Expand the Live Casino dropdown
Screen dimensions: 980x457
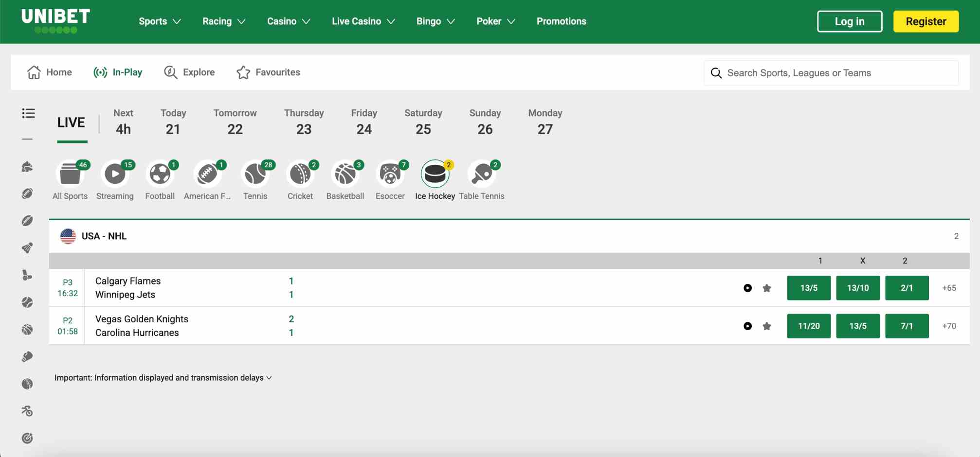click(363, 21)
